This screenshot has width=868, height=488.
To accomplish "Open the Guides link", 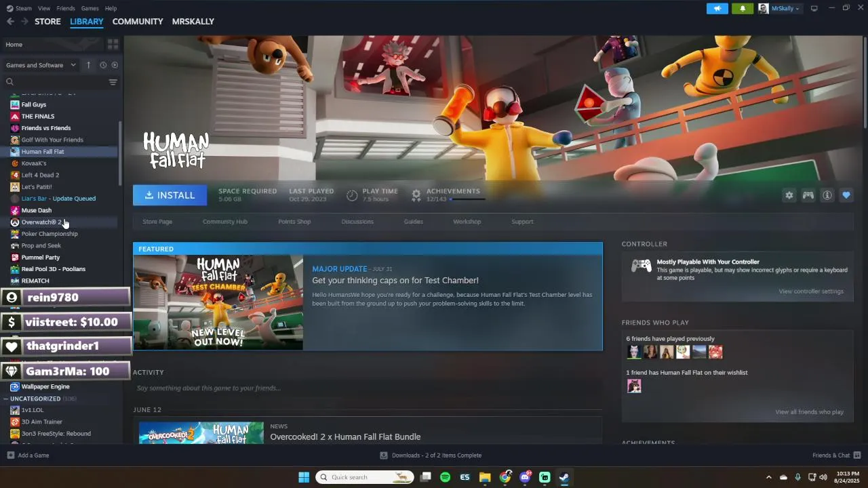I will (414, 222).
